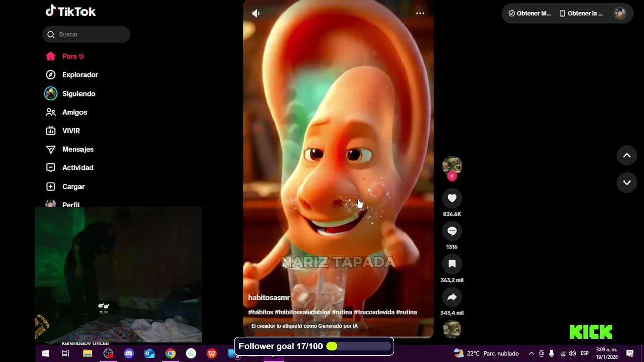Open the Wi-Fi network tray icon
Image resolution: width=644 pixels, height=362 pixels.
562,354
